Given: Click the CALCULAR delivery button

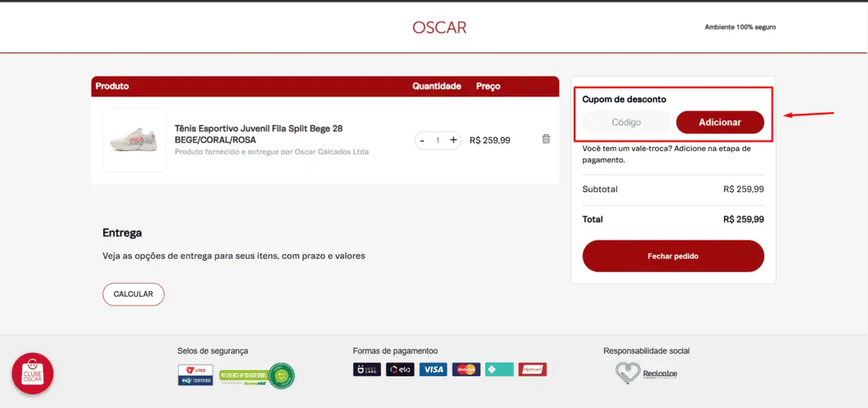Looking at the screenshot, I should click(x=133, y=294).
